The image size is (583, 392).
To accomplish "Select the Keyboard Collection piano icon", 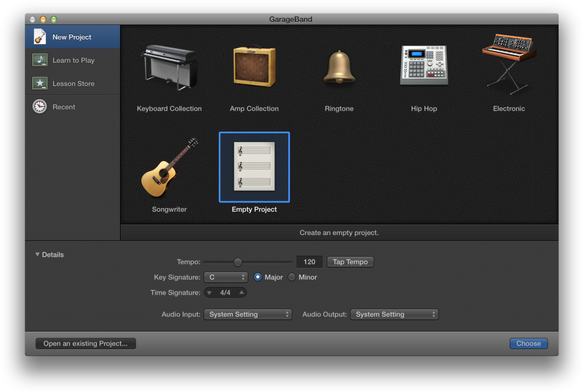I will (x=169, y=67).
